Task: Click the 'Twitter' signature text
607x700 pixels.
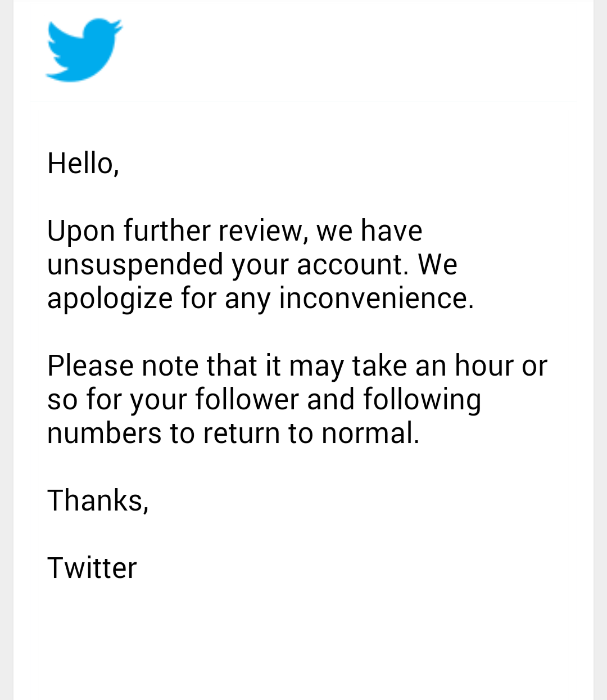Action: tap(92, 568)
